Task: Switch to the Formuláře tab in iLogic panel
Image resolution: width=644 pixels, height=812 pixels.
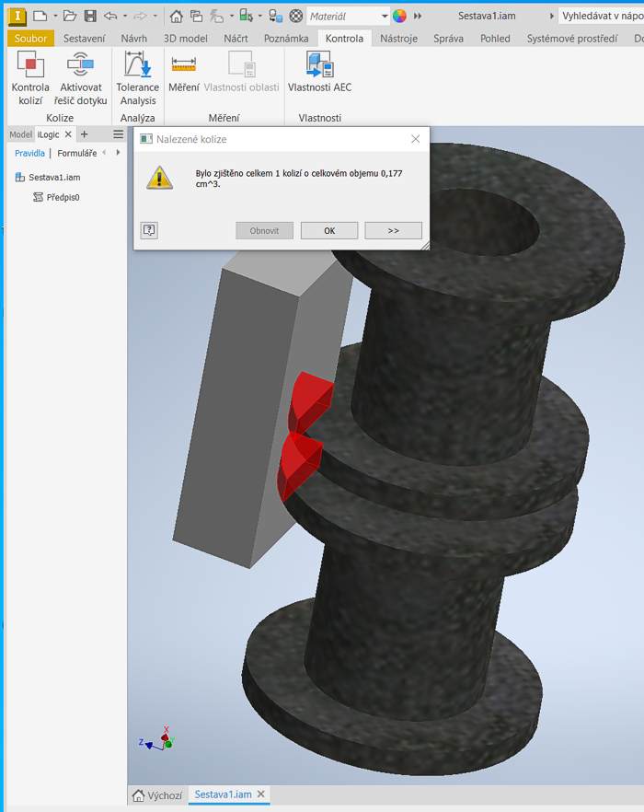Action: click(76, 153)
